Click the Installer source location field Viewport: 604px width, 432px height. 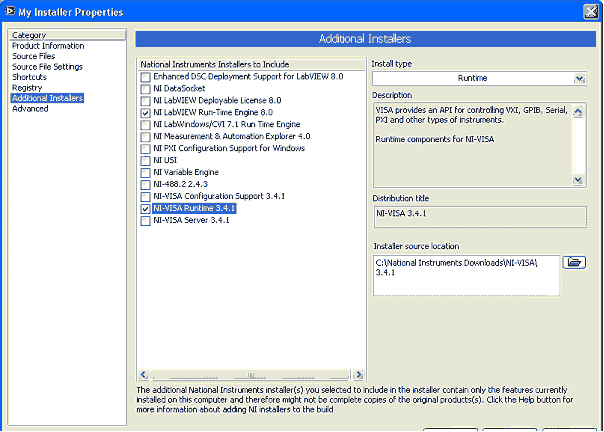[x=466, y=276]
